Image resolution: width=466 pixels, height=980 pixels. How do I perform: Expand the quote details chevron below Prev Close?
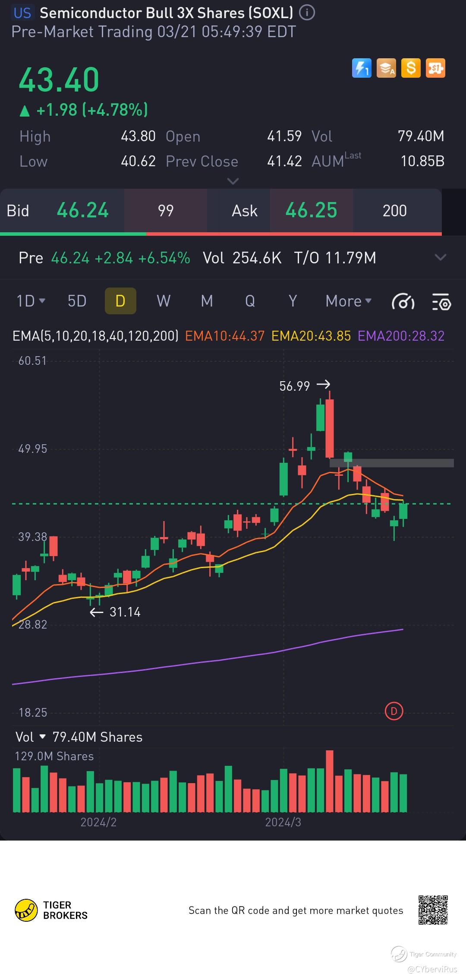[233, 181]
